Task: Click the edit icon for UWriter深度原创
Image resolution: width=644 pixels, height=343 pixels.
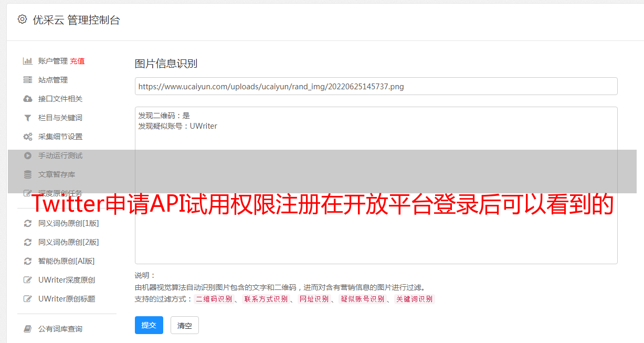Action: click(x=28, y=280)
